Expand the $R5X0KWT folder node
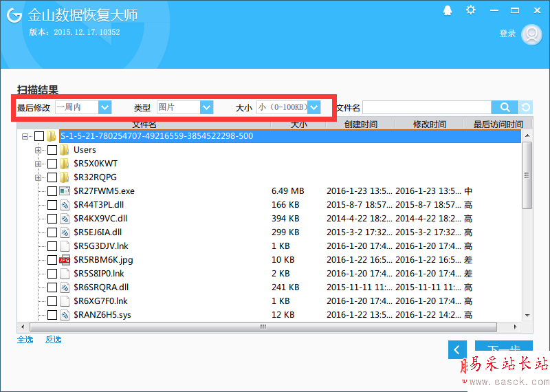The width and height of the screenshot is (550, 392). coord(38,164)
